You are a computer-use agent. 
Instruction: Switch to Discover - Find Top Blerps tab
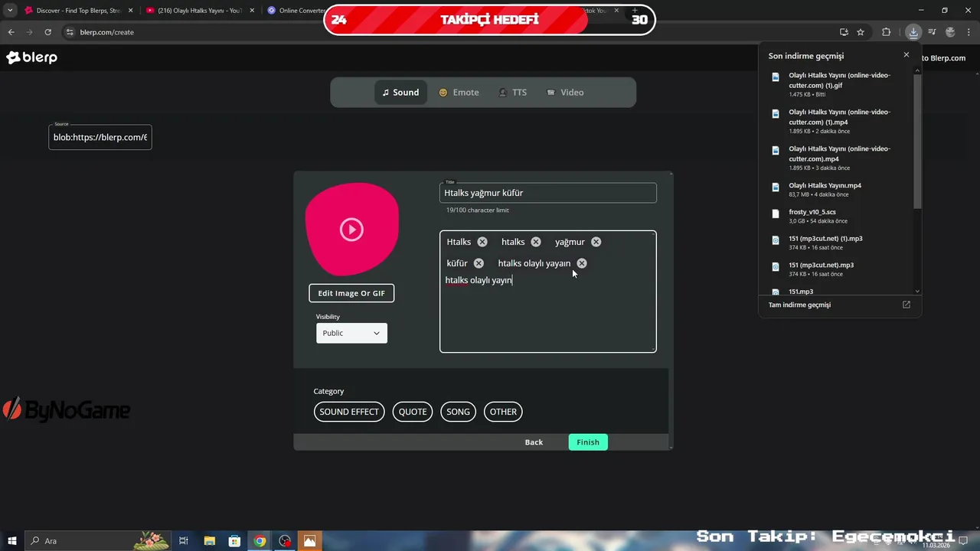pos(79,11)
